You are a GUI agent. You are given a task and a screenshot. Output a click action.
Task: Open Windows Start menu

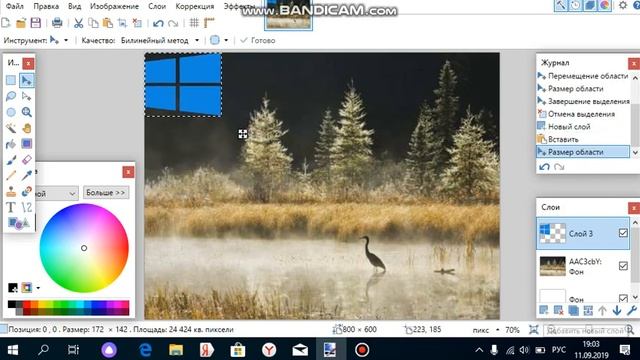pos(13,350)
